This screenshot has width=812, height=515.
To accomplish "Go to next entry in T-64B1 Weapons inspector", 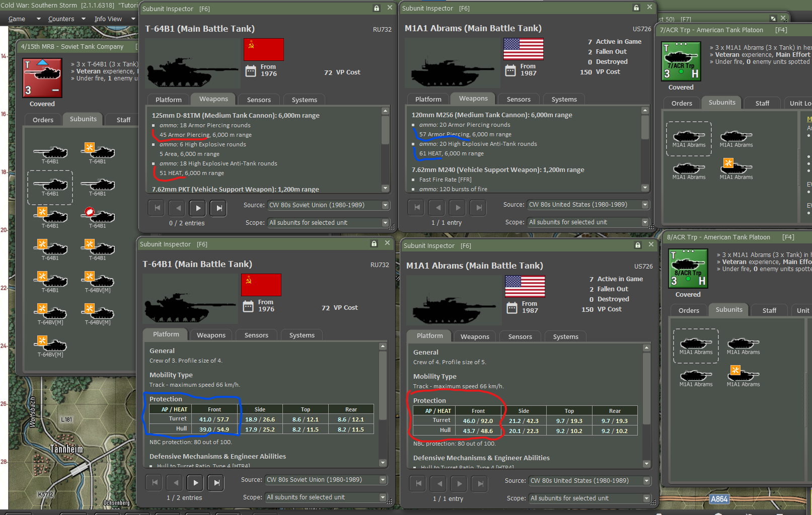I will [x=198, y=208].
